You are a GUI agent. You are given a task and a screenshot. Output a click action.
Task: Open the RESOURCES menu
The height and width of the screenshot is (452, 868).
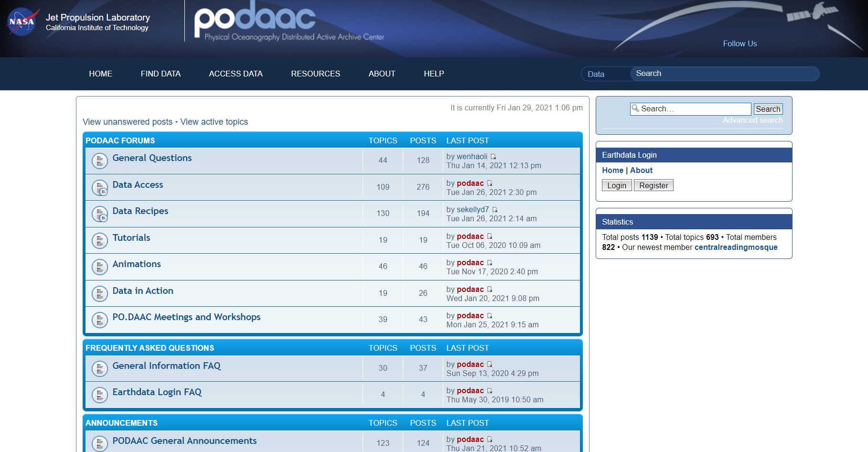point(315,74)
